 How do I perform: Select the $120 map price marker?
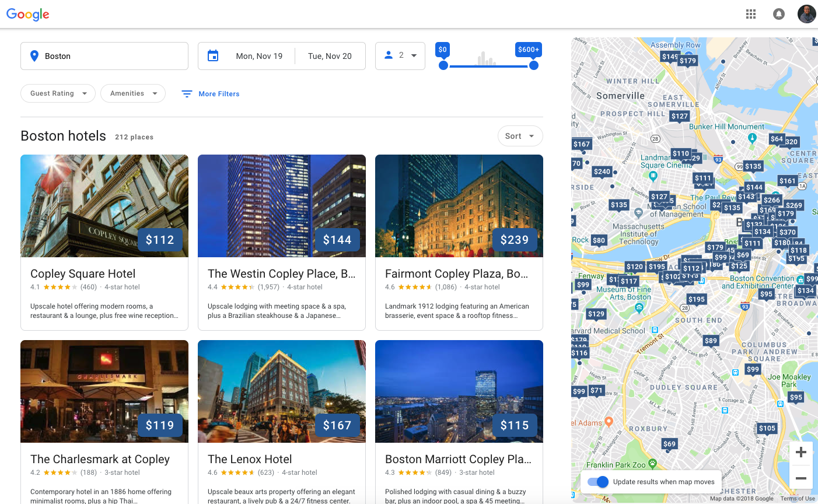(x=635, y=267)
